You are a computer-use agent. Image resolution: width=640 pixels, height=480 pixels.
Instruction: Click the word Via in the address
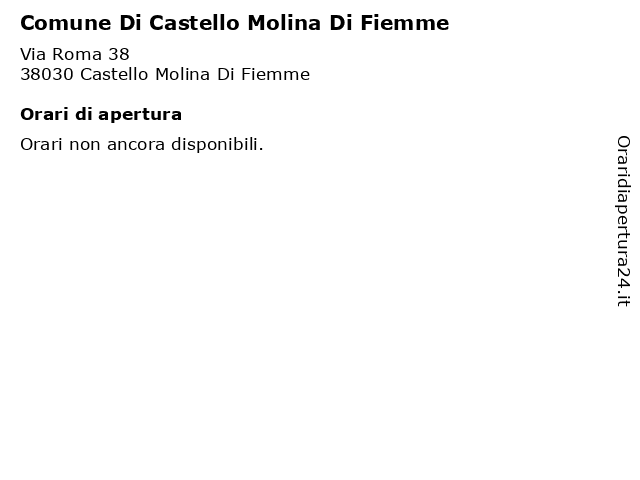point(33,54)
